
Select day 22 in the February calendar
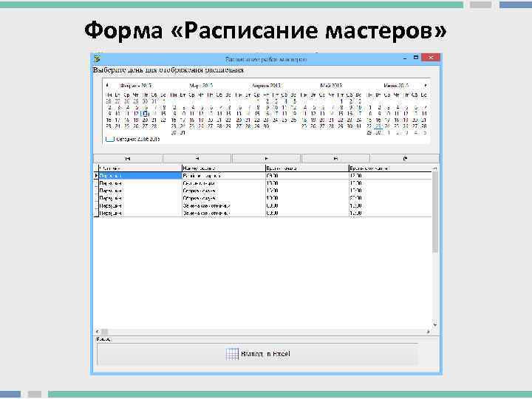pos(163,120)
